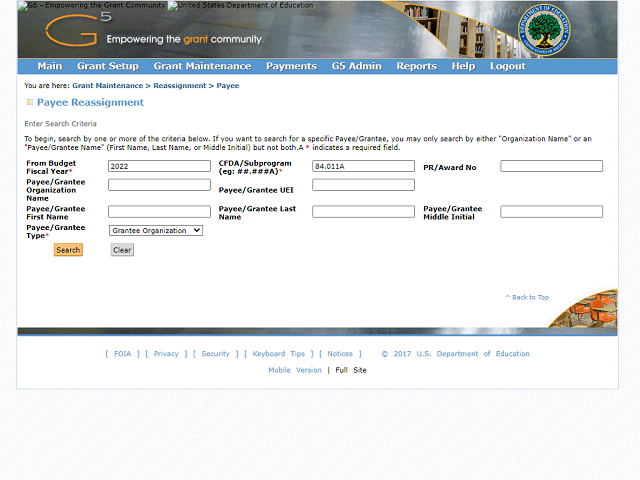Click the Payee/Grantee UEI input field

[x=363, y=185]
